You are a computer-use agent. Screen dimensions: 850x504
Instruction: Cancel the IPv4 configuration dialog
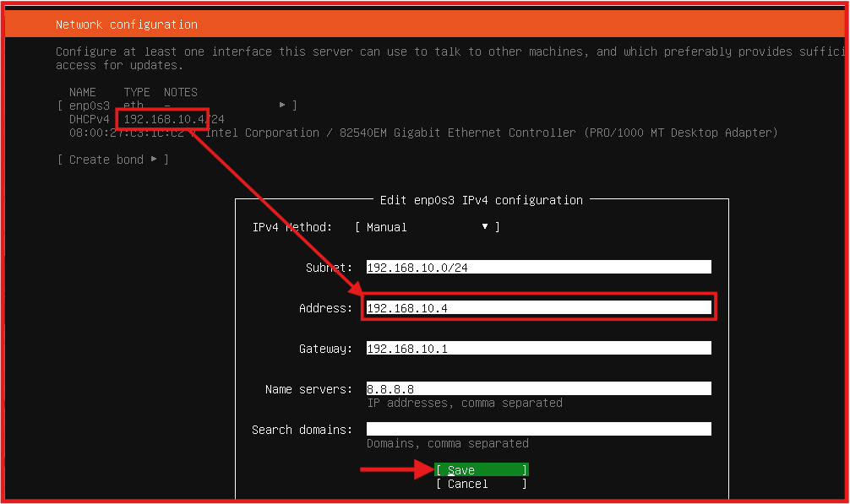coord(481,484)
